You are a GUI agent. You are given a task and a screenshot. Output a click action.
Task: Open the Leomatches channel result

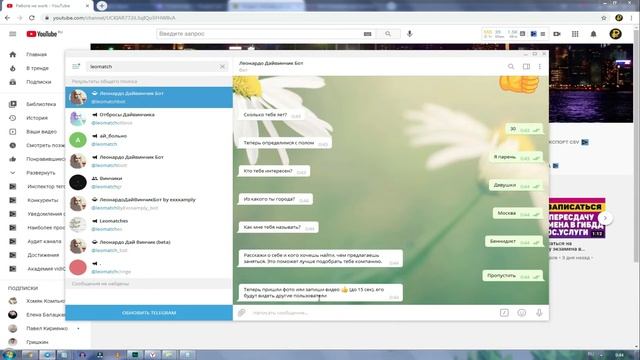click(x=149, y=224)
